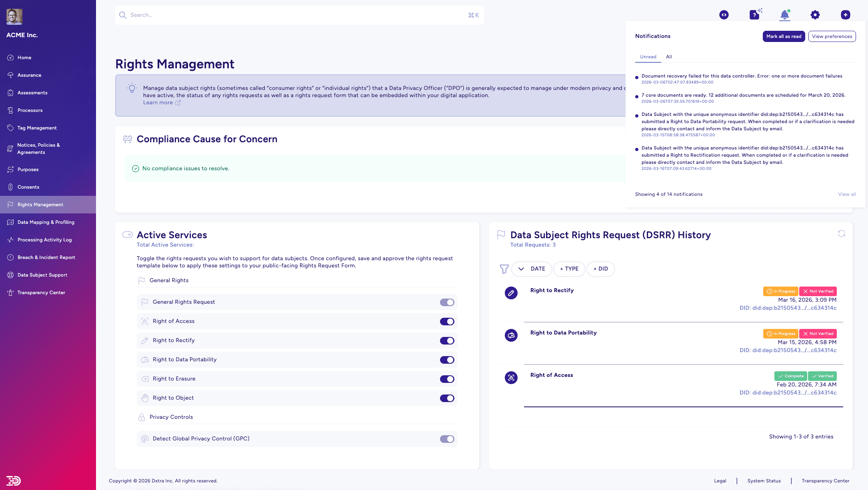
Task: Select Processing Activity Log in sidebar
Action: 44,240
